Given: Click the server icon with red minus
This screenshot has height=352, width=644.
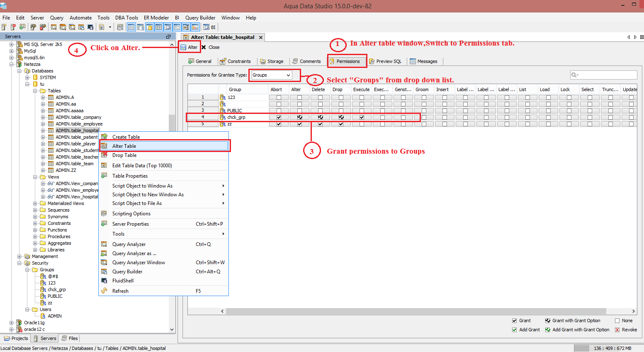Looking at the screenshot, I should point(13,27).
